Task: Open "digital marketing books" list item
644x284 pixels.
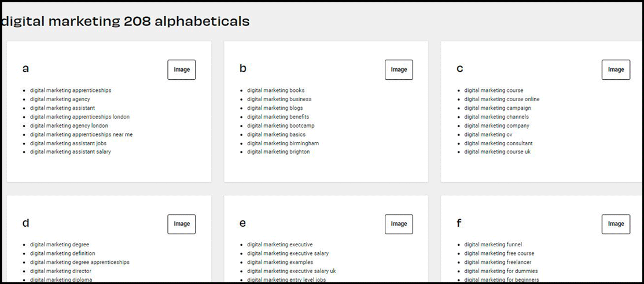Action: click(275, 90)
